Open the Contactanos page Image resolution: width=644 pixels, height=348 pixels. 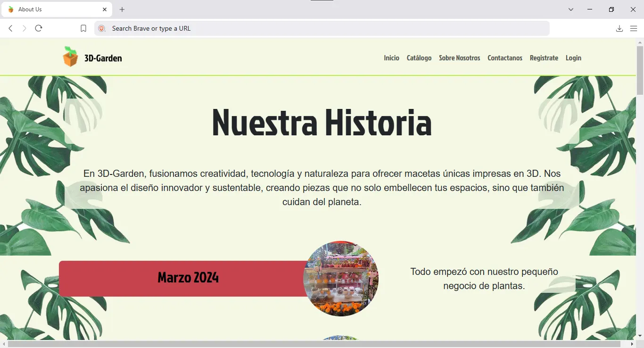pos(505,58)
